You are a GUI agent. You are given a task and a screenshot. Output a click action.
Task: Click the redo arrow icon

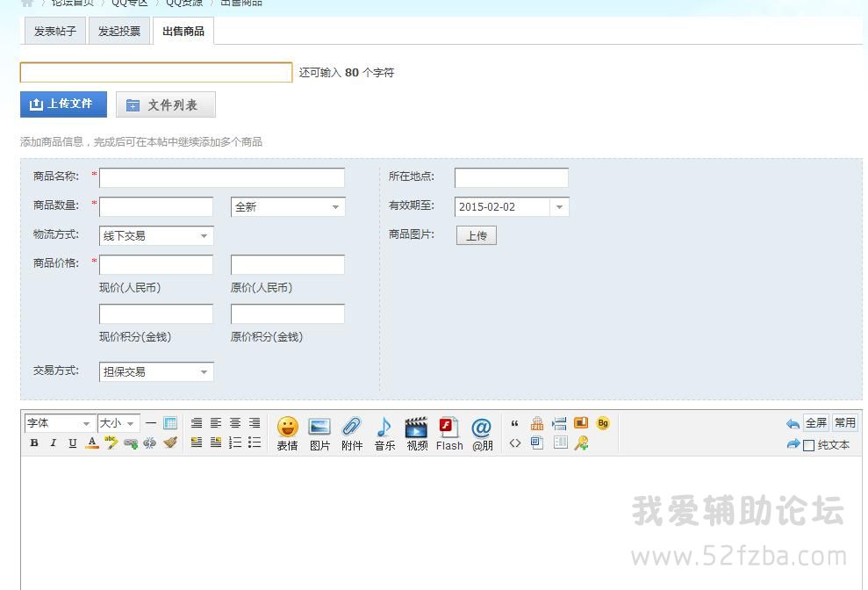793,443
